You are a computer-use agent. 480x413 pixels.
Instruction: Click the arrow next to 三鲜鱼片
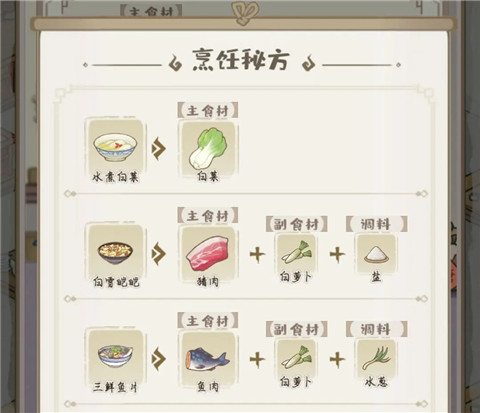(159, 359)
